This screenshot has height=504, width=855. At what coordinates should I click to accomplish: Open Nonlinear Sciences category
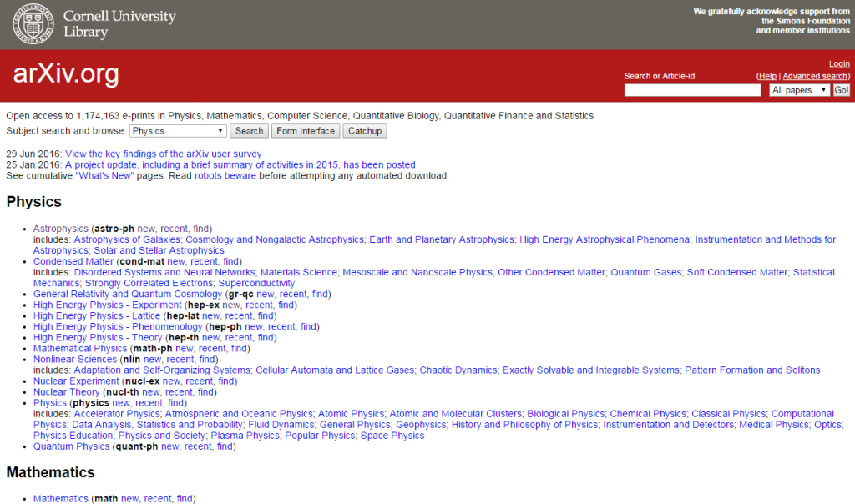75,359
